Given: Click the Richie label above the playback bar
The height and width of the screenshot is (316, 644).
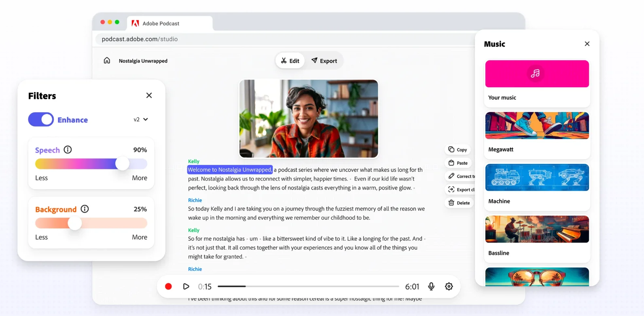Looking at the screenshot, I should click(x=195, y=269).
